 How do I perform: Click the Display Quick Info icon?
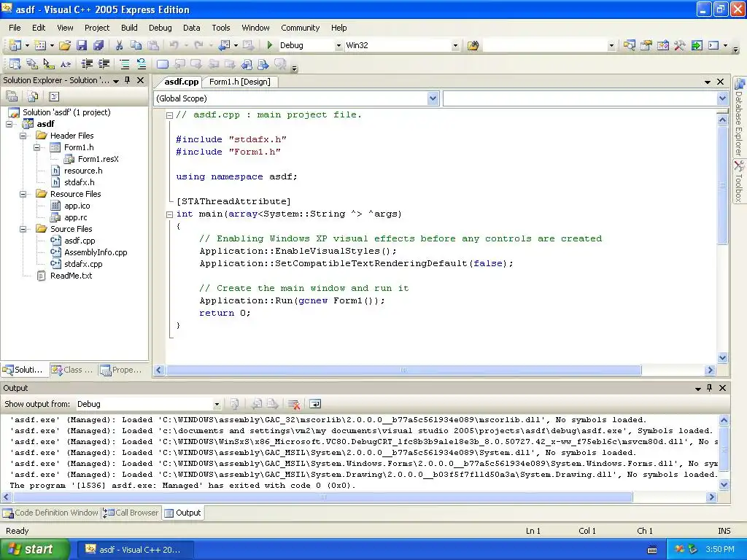tap(49, 64)
